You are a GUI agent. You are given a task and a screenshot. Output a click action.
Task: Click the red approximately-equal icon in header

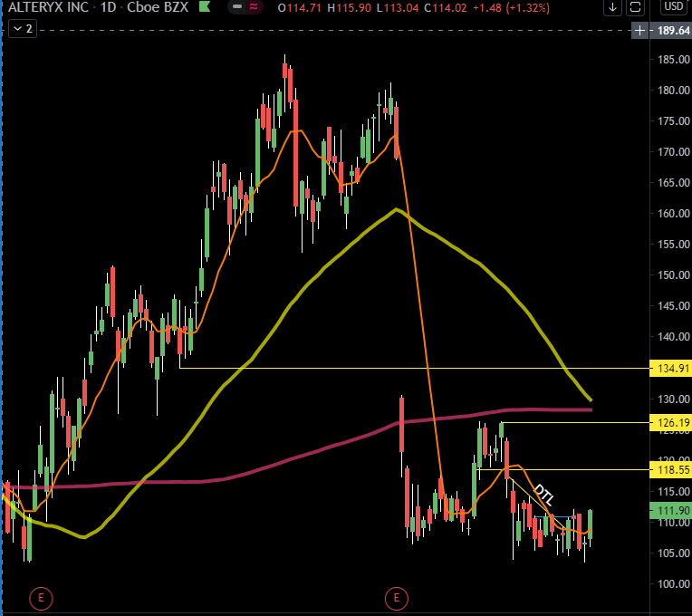click(254, 6)
